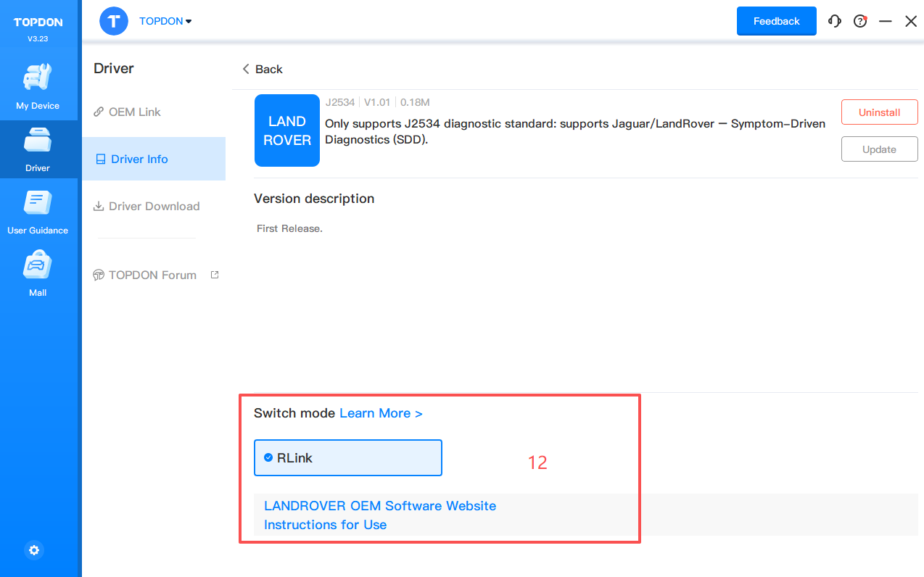Open settings via the gear icon
Screen dimensions: 924x577
point(34,550)
